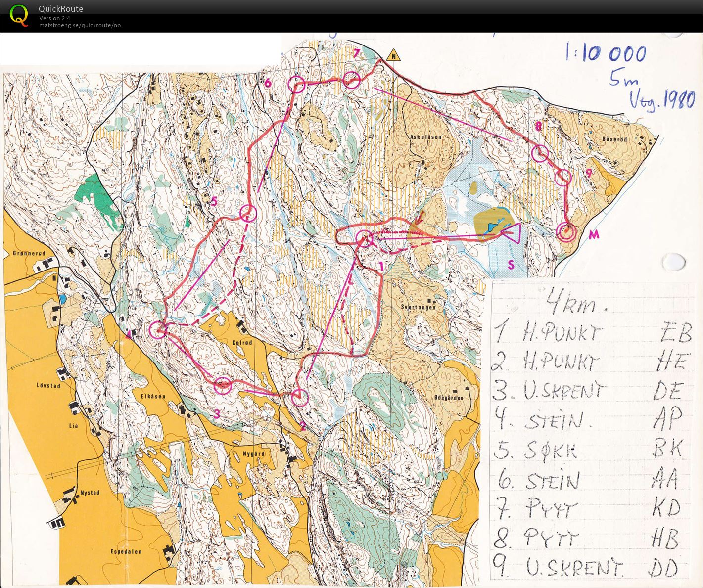Select control circle 8 on the map

pos(540,154)
